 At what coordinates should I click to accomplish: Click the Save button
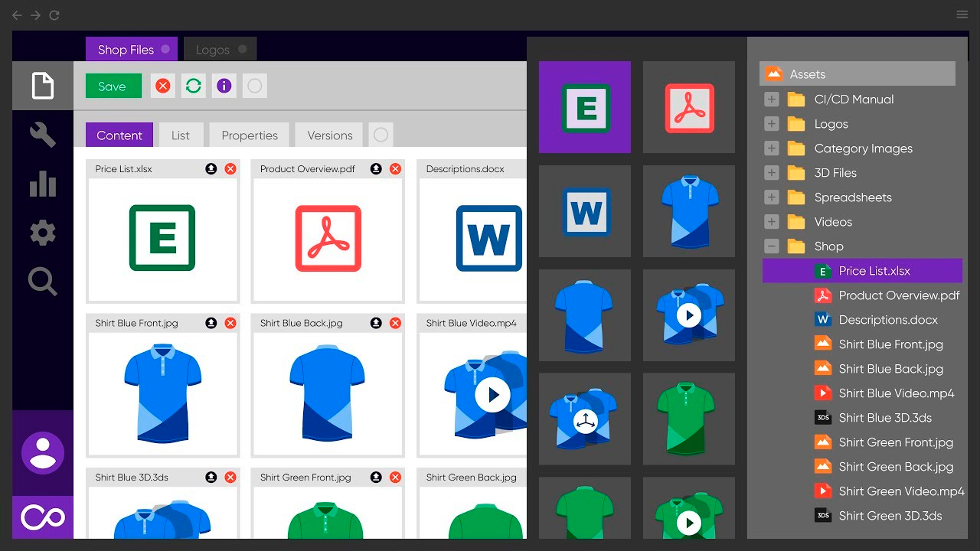click(x=113, y=86)
